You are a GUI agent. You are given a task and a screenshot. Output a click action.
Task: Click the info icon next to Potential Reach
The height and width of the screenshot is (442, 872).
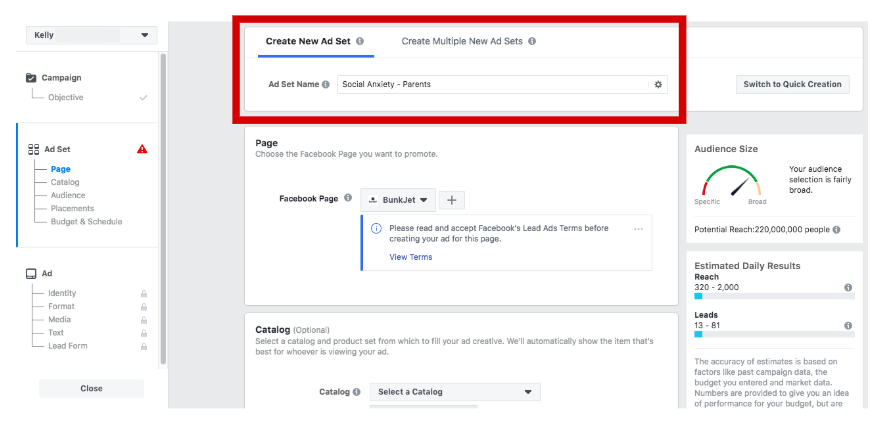[836, 230]
